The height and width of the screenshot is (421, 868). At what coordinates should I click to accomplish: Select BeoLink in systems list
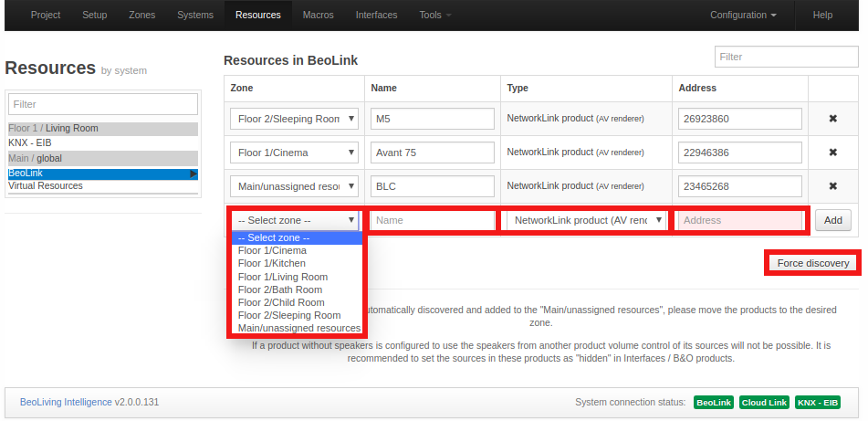pos(103,174)
